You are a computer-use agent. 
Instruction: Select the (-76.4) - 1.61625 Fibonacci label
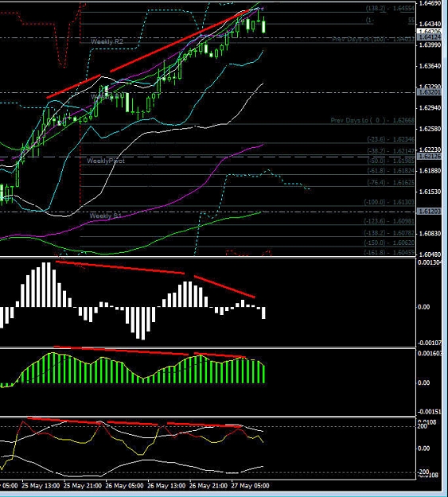tap(391, 183)
